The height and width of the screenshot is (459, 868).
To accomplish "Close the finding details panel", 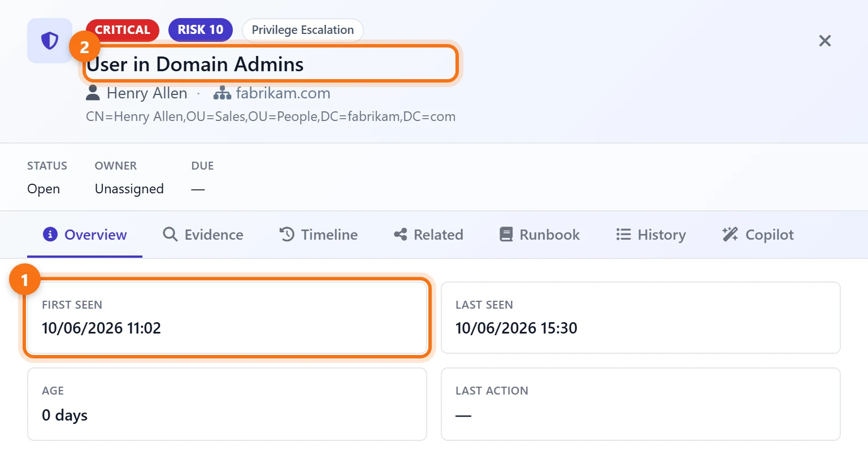I will (825, 41).
